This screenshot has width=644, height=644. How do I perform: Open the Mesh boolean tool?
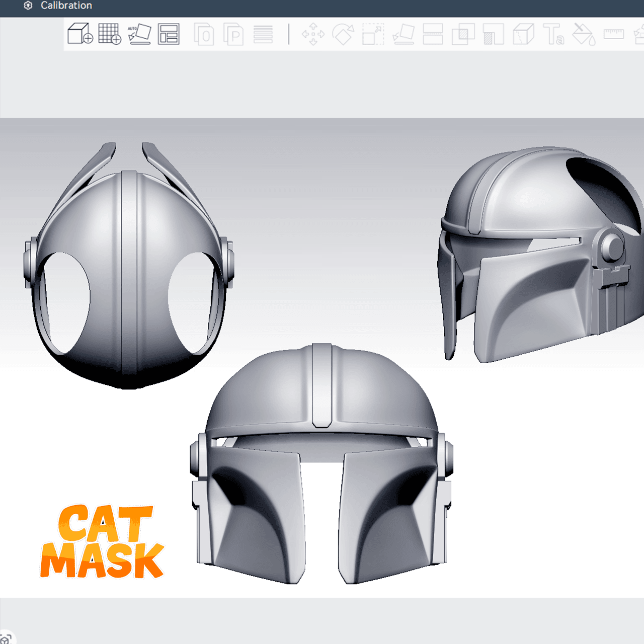click(463, 34)
